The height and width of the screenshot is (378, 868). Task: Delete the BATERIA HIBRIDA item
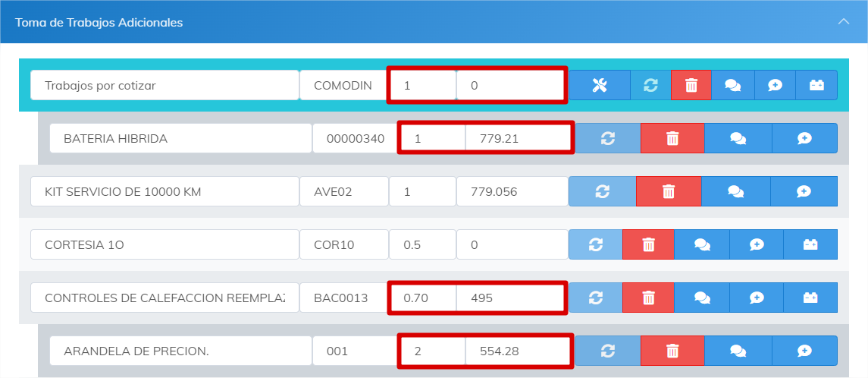672,139
